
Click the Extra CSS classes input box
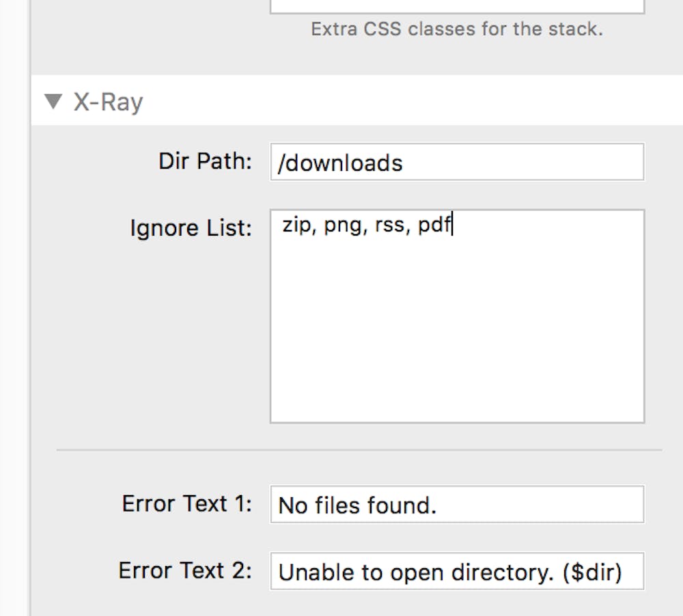click(x=457, y=5)
